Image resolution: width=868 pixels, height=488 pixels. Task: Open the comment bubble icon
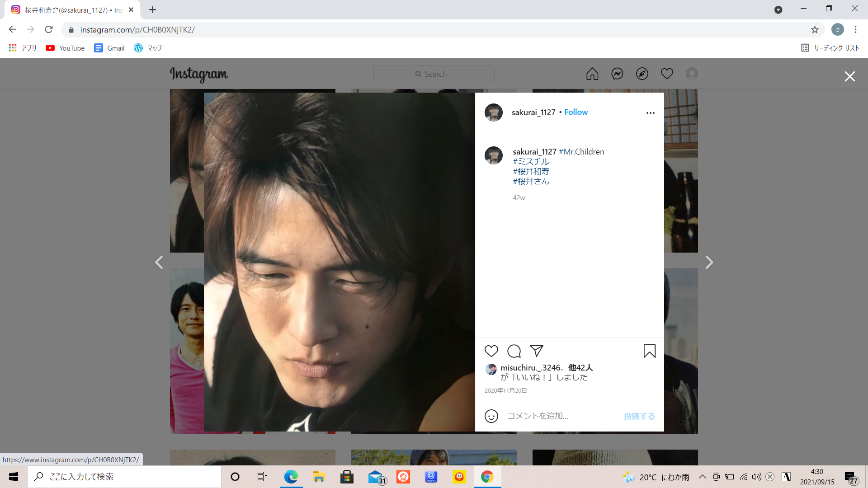pos(514,351)
